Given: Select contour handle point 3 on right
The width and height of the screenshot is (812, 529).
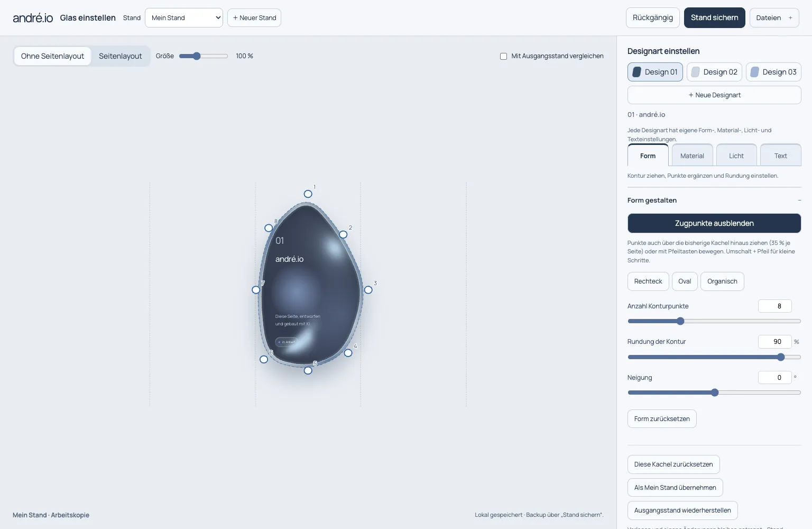Looking at the screenshot, I should (368, 290).
